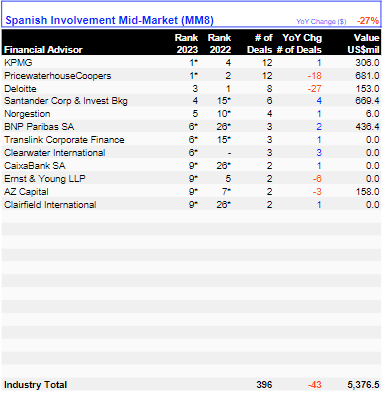Click the -27% YoY change value
387x395 pixels.
(368, 21)
